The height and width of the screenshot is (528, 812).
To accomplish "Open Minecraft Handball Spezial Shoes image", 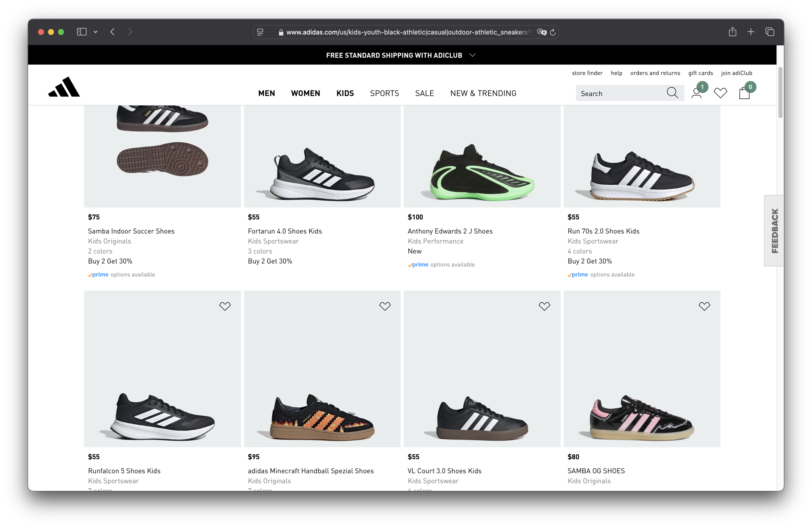I will coord(322,369).
